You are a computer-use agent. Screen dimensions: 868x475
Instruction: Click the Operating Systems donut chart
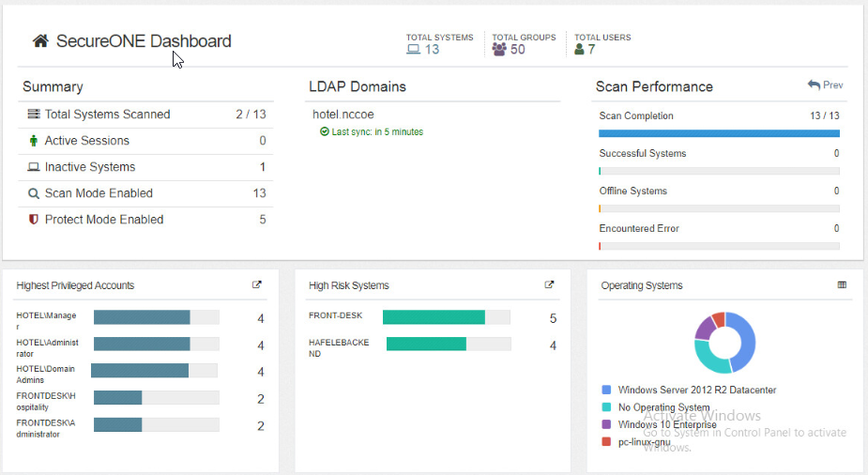(725, 343)
